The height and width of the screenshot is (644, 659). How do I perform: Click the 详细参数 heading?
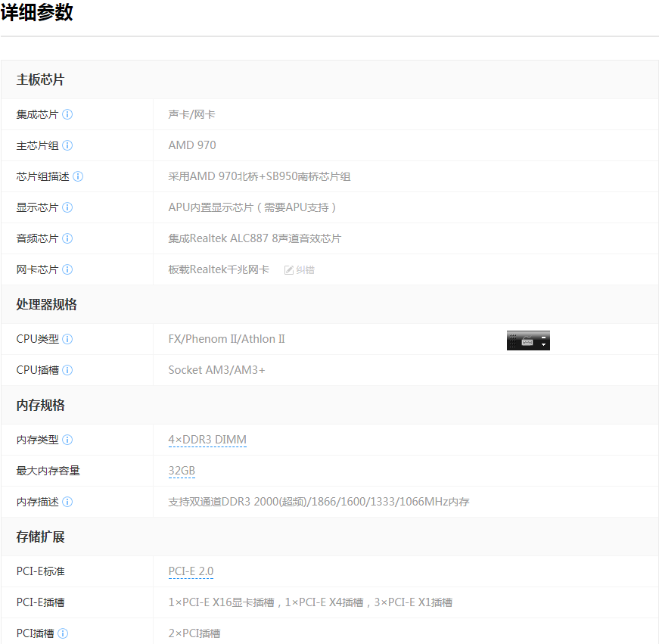point(36,12)
